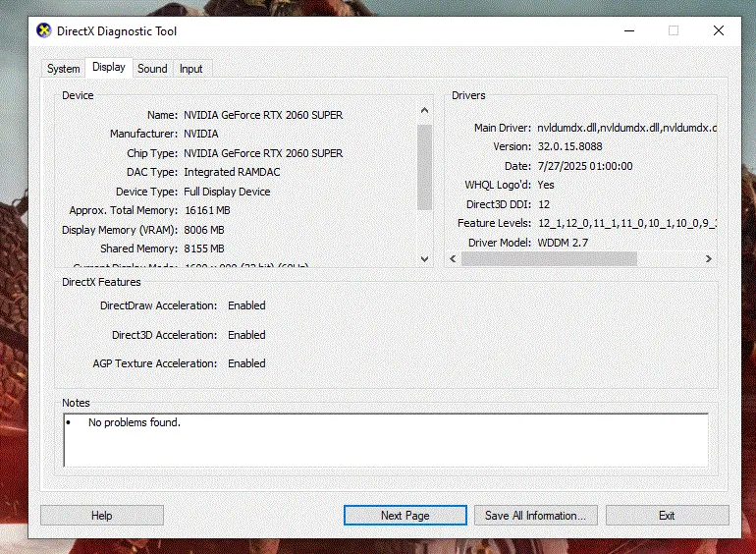Click Save All Information button
This screenshot has height=554, width=756.
(536, 516)
